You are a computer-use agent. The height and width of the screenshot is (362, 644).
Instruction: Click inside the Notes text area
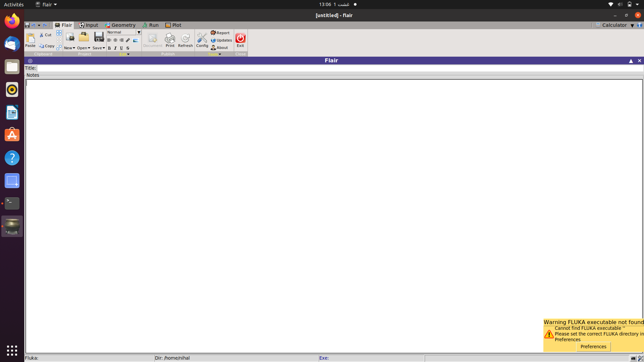click(334, 216)
